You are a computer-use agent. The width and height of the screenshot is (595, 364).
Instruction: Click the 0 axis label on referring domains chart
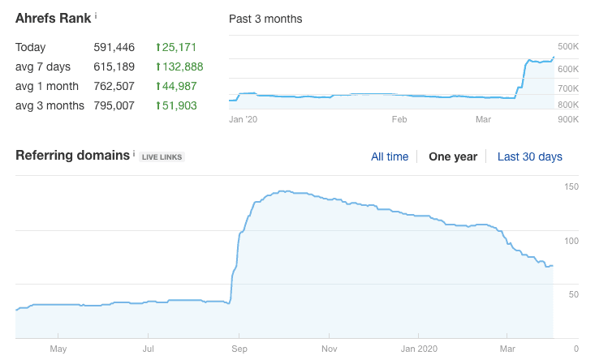[x=576, y=349]
